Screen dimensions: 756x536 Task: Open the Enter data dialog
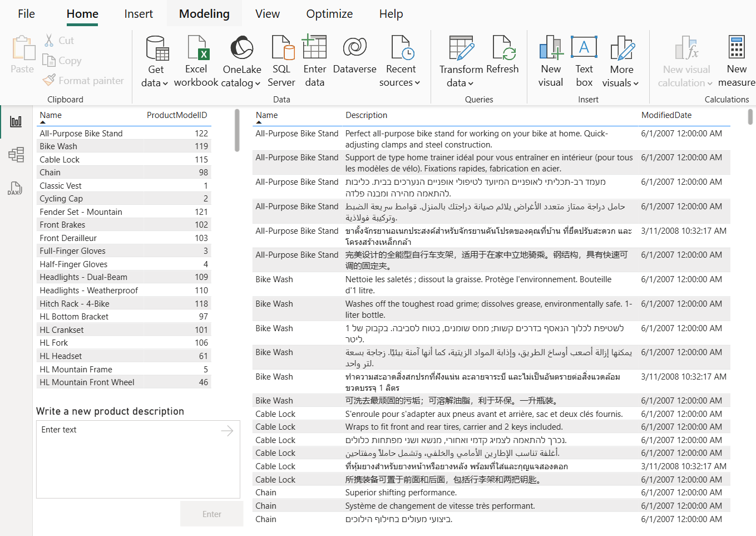[314, 60]
